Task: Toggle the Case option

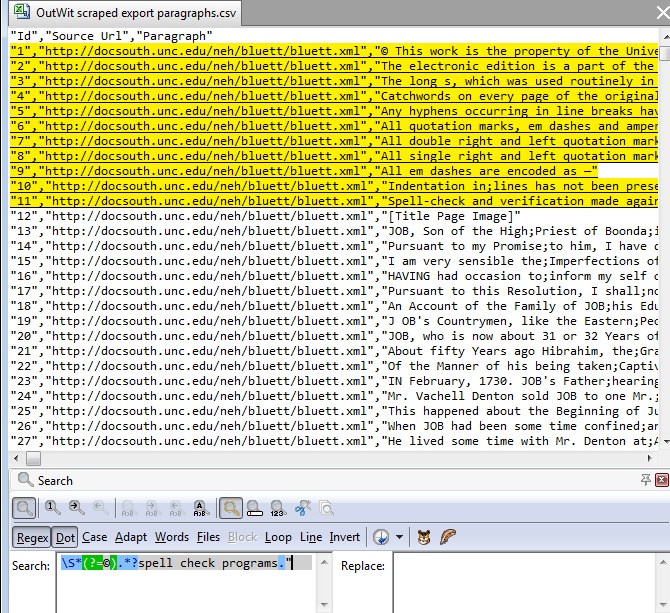Action: pyautogui.click(x=94, y=537)
